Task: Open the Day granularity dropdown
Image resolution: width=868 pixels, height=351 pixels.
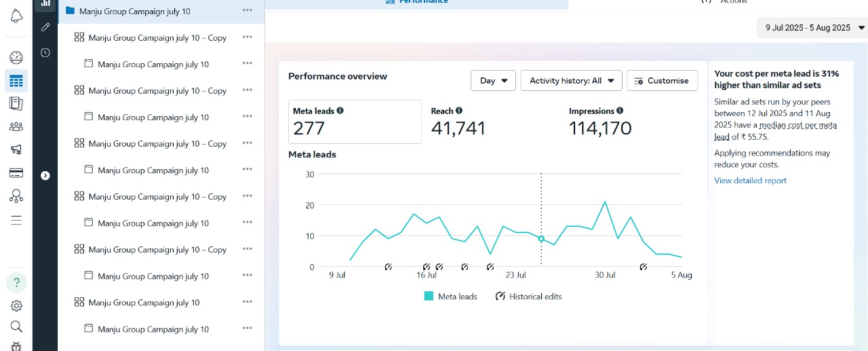Action: point(493,81)
